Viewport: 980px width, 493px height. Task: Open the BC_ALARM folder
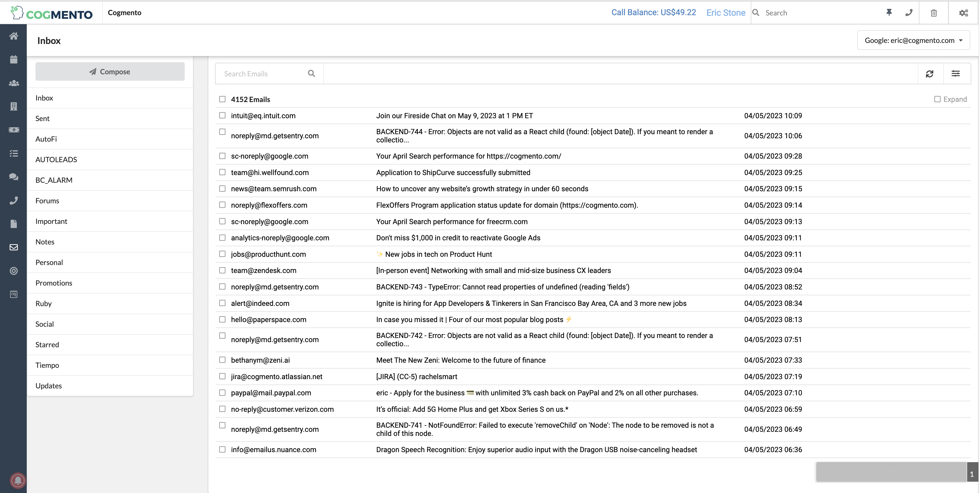110,180
